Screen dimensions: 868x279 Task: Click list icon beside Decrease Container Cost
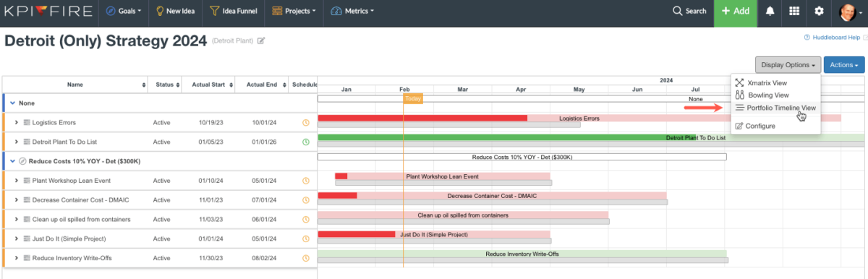click(27, 200)
